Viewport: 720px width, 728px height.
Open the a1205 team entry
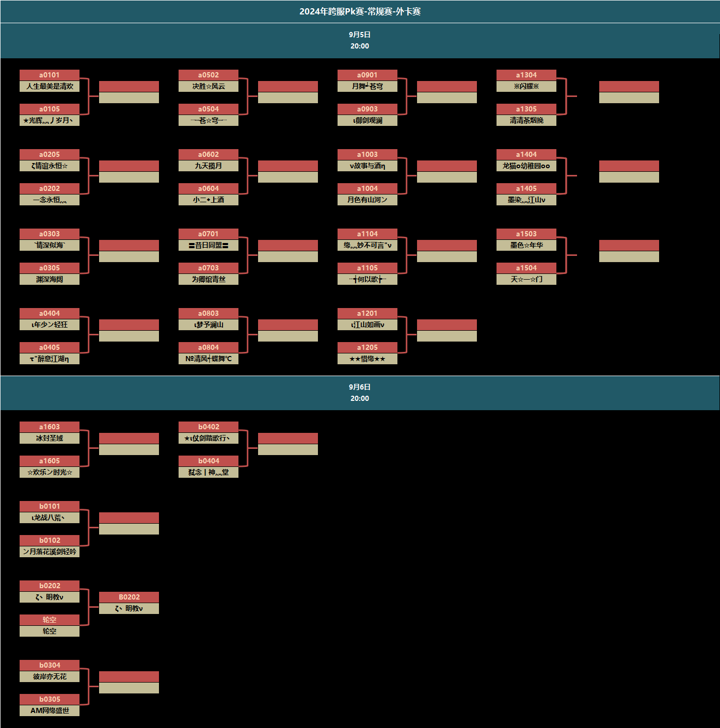point(367,347)
